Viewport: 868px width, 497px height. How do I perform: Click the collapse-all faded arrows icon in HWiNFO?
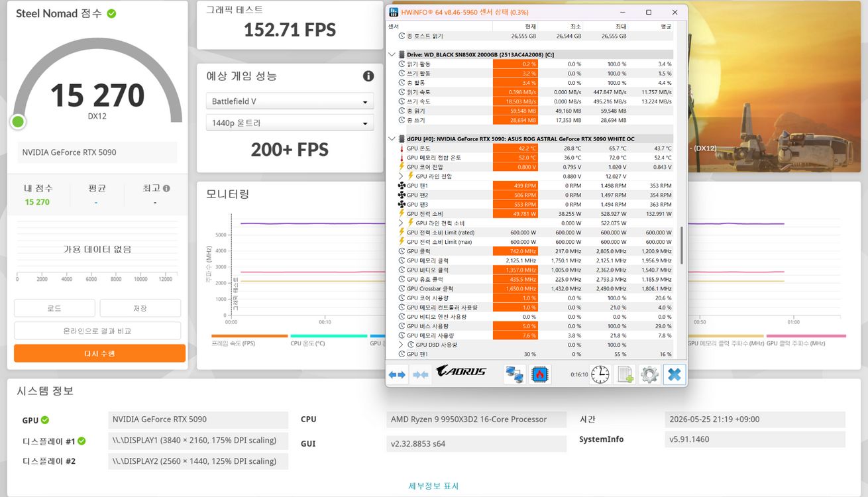pyautogui.click(x=420, y=374)
